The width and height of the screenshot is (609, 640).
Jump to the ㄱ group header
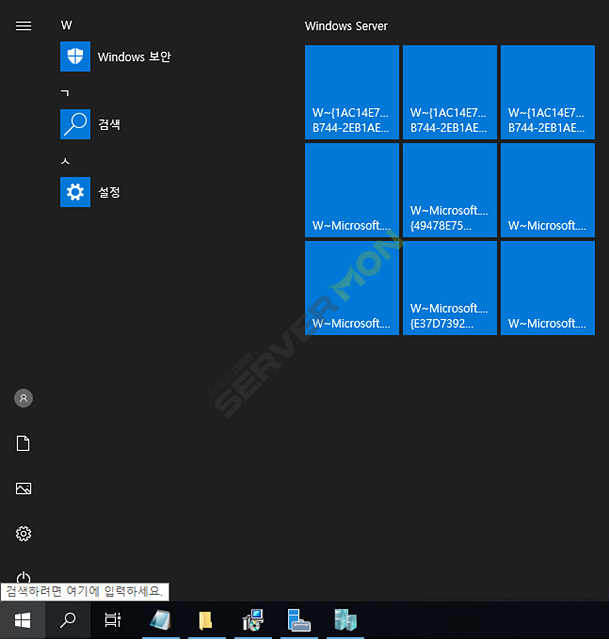pos(65,93)
